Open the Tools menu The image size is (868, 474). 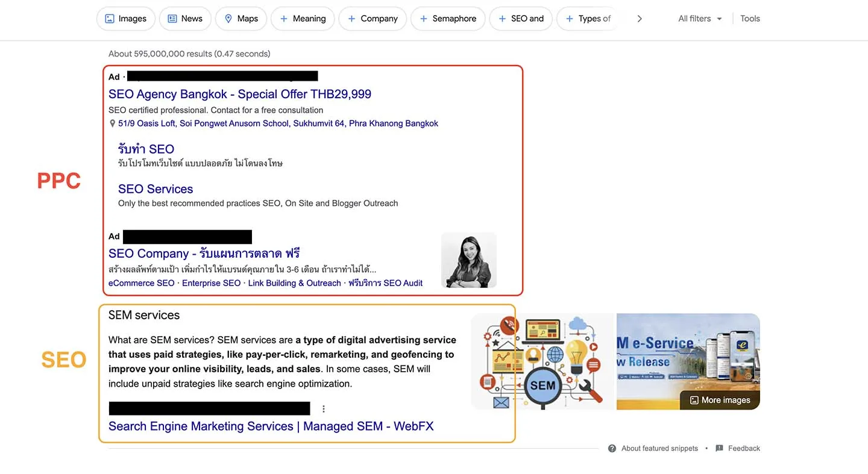749,18
